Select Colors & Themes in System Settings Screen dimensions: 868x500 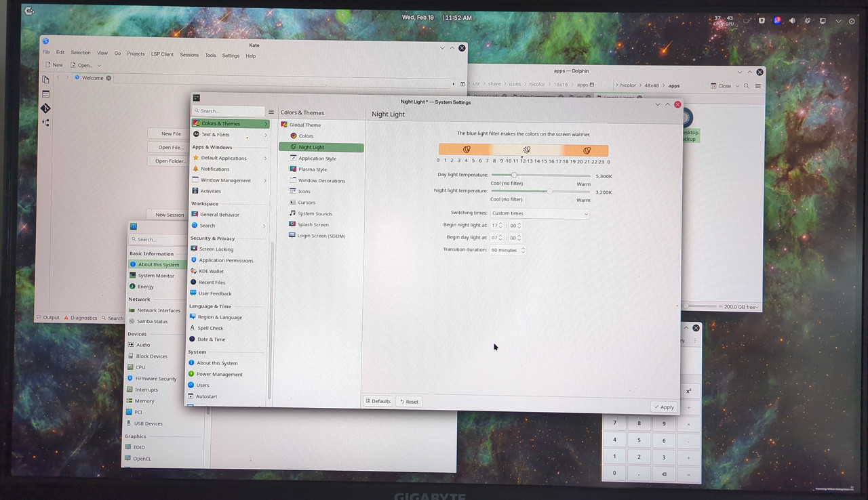[231, 123]
